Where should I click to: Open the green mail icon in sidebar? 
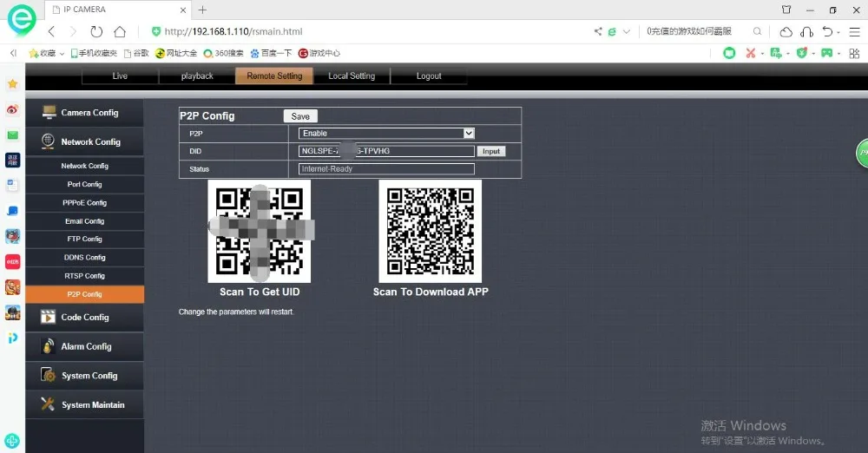pyautogui.click(x=12, y=135)
